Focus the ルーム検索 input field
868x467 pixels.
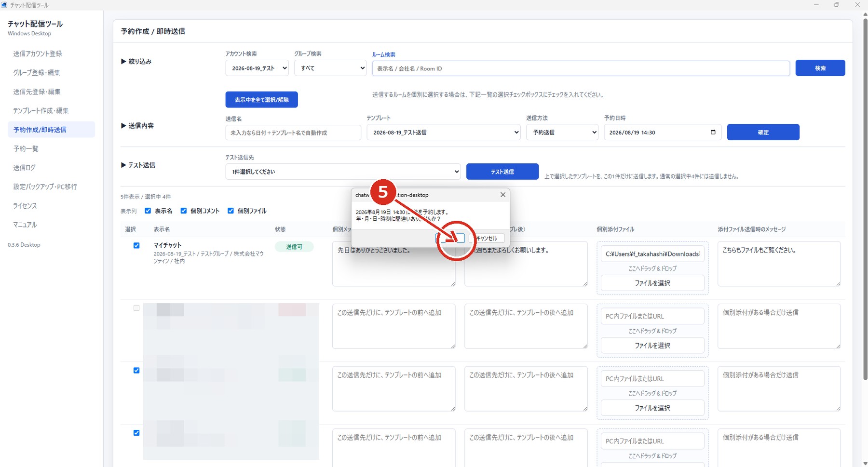tap(581, 68)
